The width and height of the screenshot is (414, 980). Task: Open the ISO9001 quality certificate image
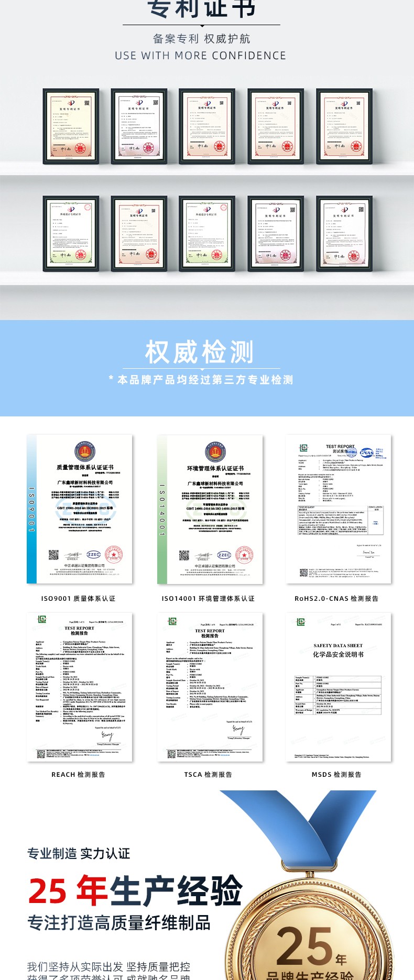pos(80,509)
